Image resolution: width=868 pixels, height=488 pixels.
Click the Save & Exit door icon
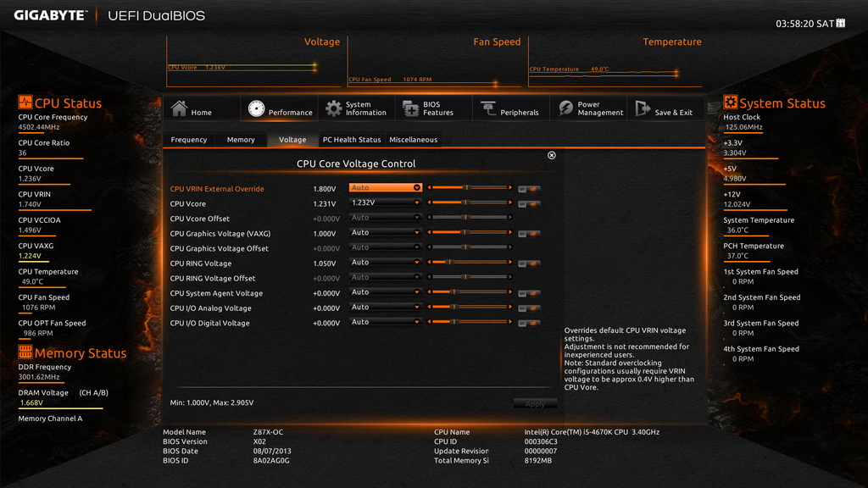click(x=643, y=108)
